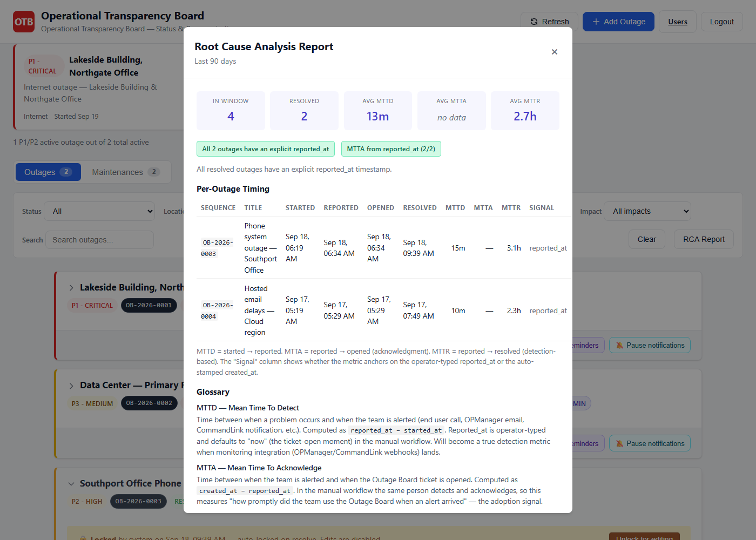The image size is (756, 540).
Task: Open the RCA Report button
Action: click(x=704, y=239)
